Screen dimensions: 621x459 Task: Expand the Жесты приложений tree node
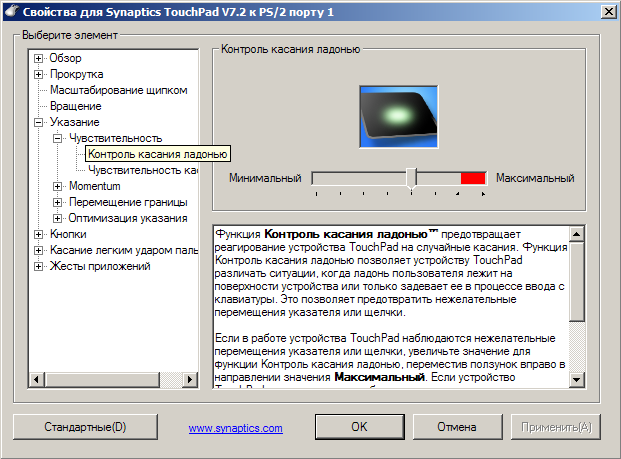pyautogui.click(x=38, y=267)
